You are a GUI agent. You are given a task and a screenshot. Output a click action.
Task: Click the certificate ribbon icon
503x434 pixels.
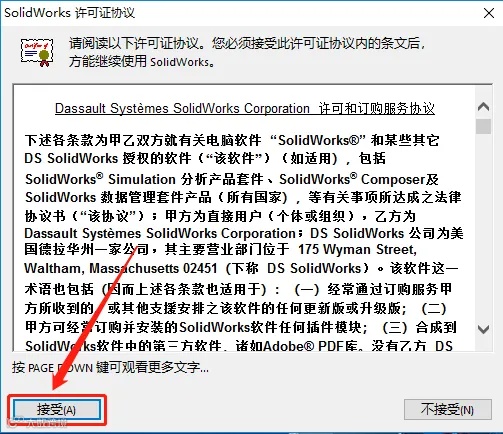[37, 52]
